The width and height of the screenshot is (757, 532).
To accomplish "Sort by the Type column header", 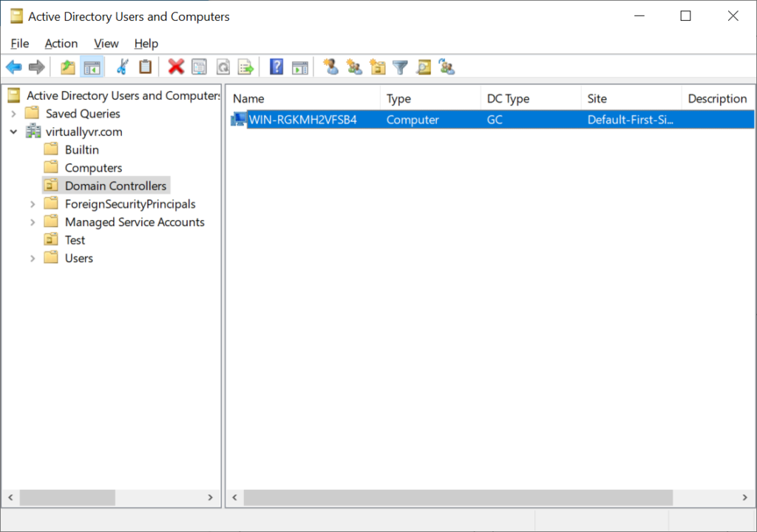I will point(430,98).
